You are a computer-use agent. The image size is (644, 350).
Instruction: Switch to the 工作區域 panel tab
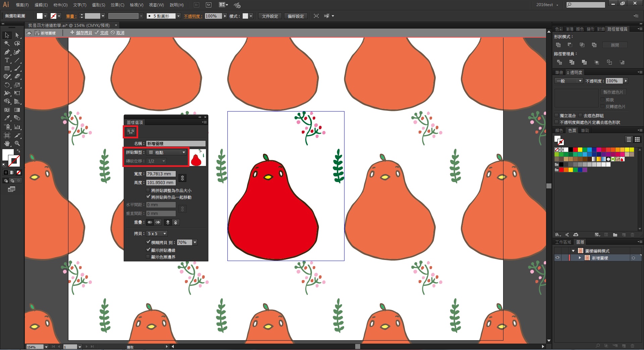563,242
